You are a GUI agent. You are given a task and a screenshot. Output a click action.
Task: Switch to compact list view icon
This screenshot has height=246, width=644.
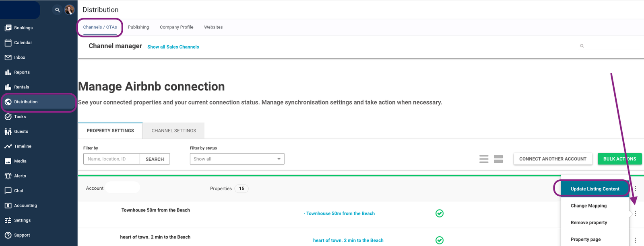484,159
